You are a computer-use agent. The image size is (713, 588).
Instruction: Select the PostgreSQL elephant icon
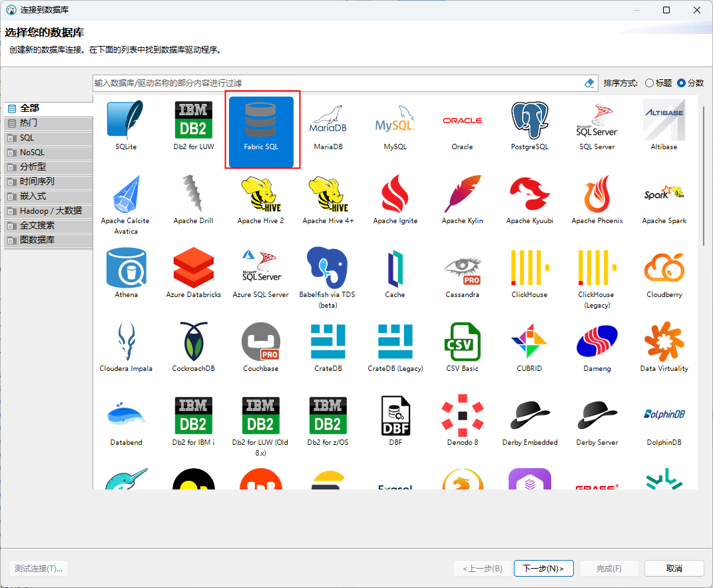[529, 120]
